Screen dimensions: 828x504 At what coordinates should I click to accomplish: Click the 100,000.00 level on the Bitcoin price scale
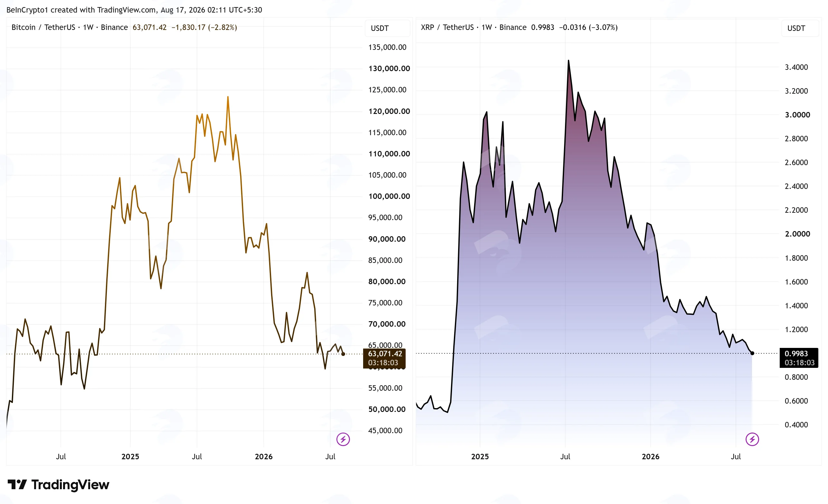389,196
